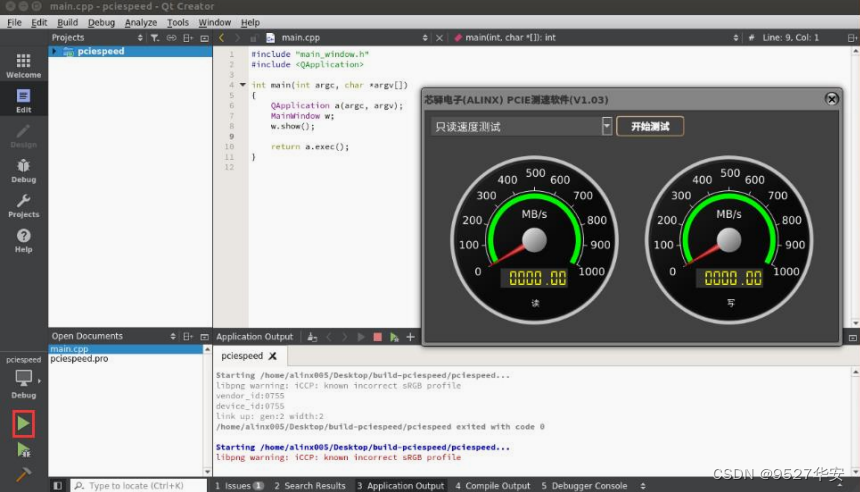
Task: Show the Application Output pane tab
Action: tap(400, 485)
